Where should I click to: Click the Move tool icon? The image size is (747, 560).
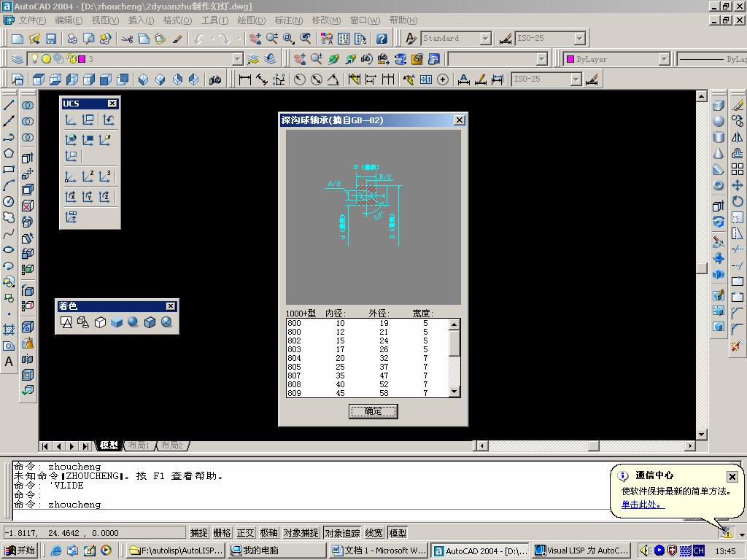tap(738, 185)
